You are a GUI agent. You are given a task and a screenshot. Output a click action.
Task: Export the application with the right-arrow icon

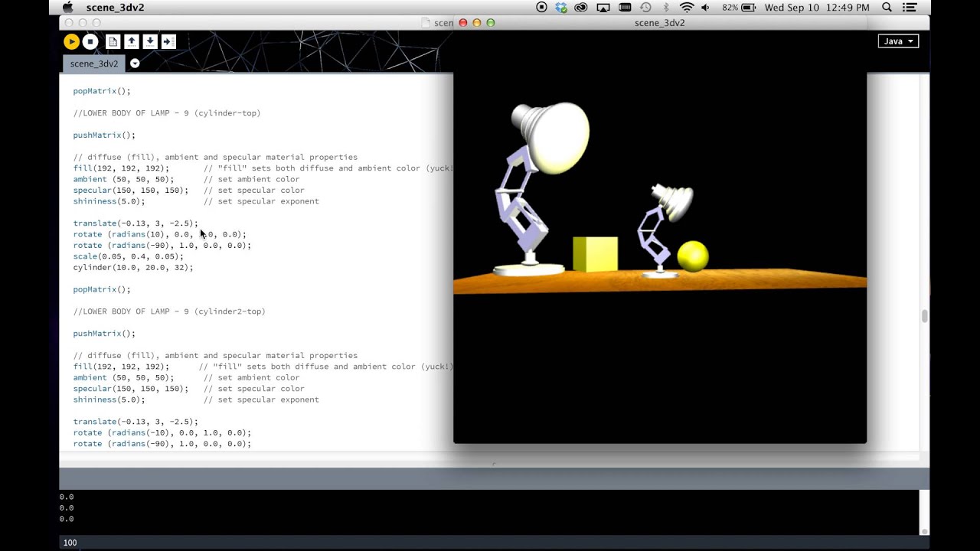[168, 41]
